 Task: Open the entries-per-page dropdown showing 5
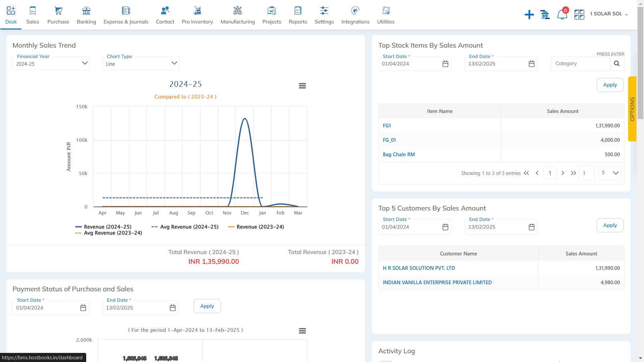click(x=609, y=173)
